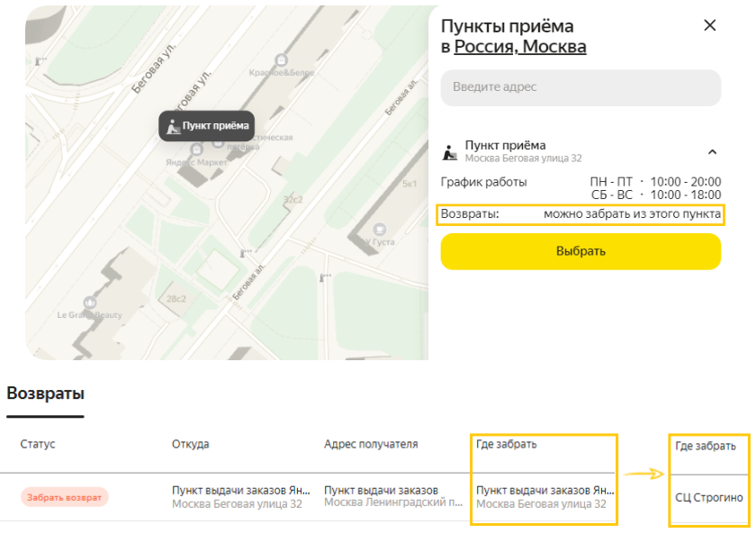Click the СЦ Строгино cell
Image resolution: width=756 pixels, height=534 pixels.
coord(709,497)
